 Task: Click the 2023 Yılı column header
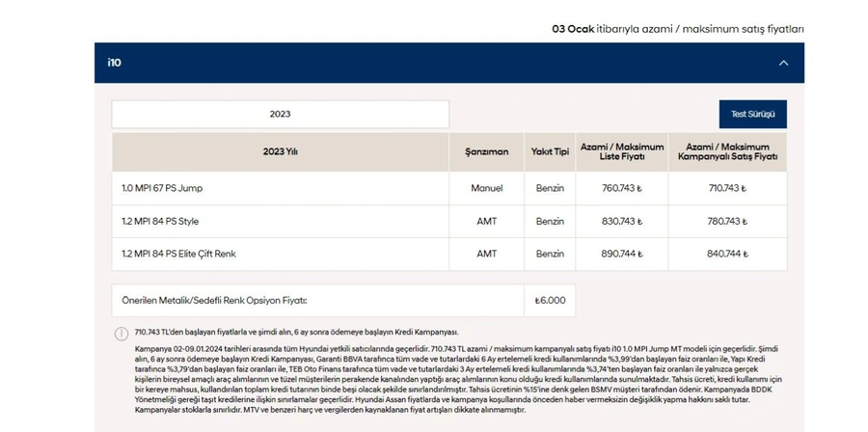280,152
